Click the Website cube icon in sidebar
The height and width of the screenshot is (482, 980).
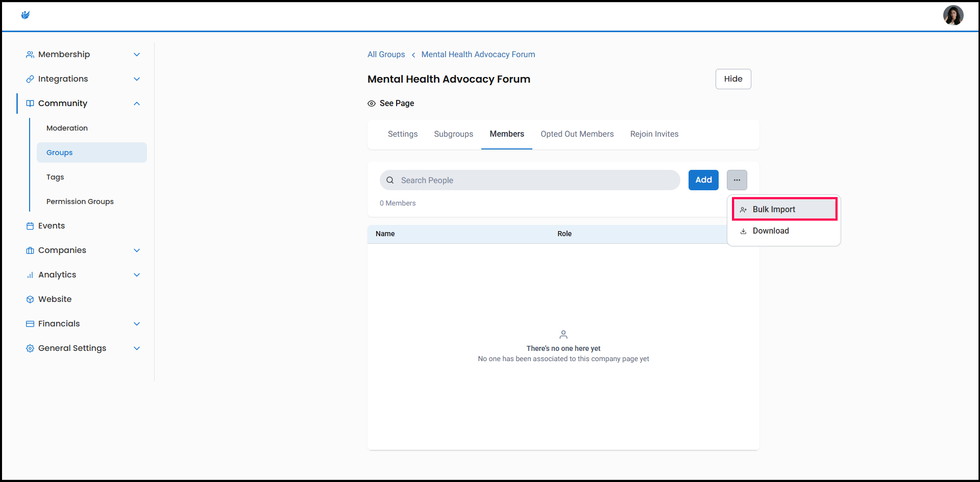[30, 299]
